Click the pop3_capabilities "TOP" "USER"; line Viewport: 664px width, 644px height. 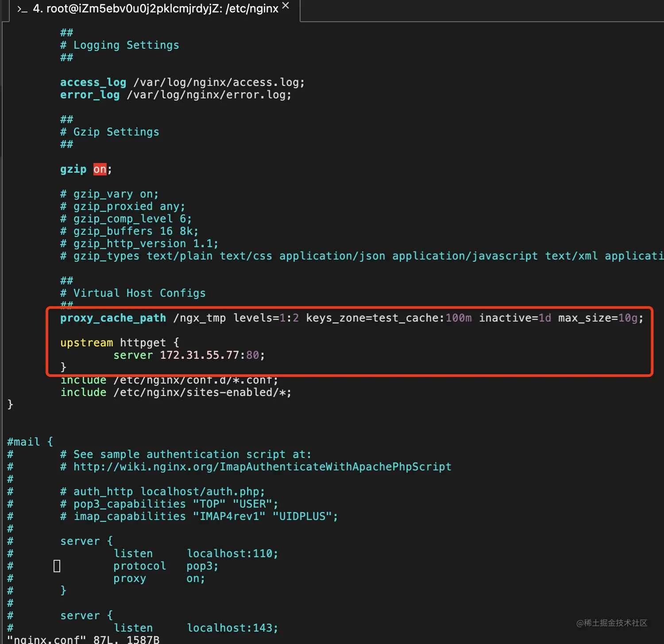[169, 504]
